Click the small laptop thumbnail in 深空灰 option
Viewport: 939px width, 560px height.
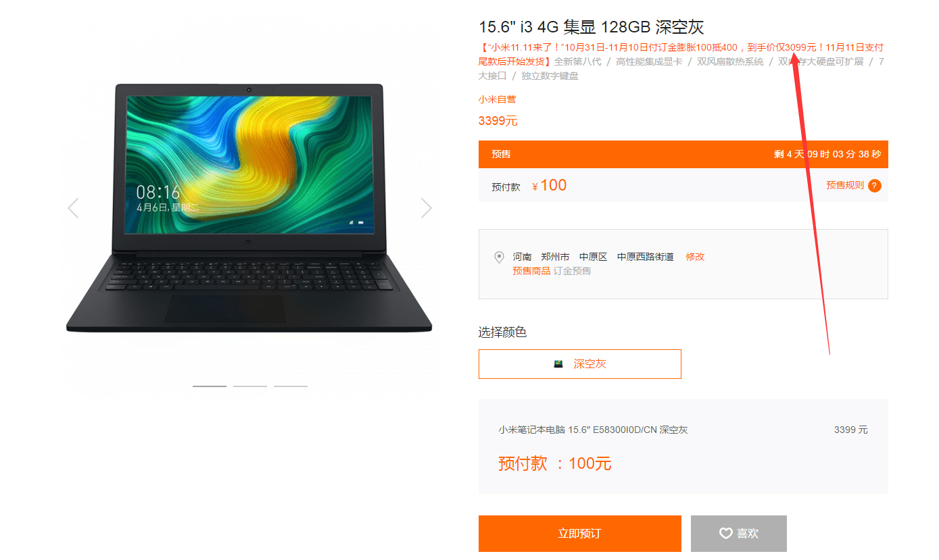coord(558,364)
